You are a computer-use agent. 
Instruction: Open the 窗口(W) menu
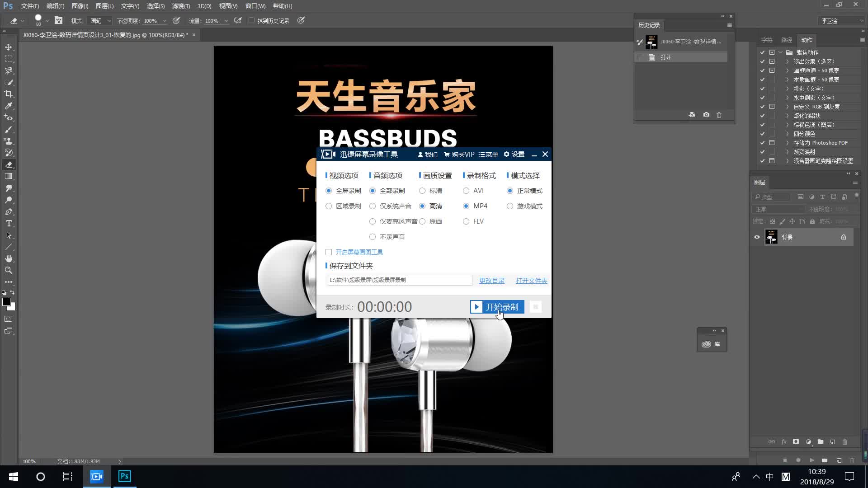tap(255, 6)
